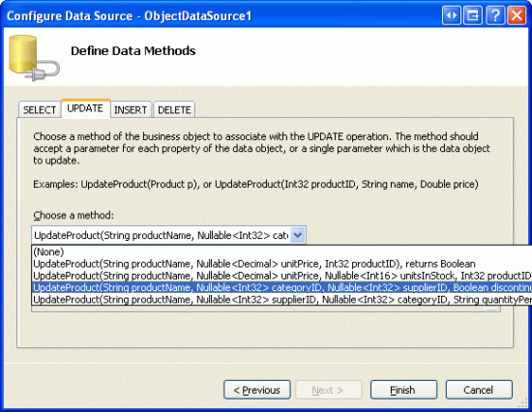This screenshot has height=412, width=532.
Task: Click the Choose a method combo box field
Action: coord(168,235)
